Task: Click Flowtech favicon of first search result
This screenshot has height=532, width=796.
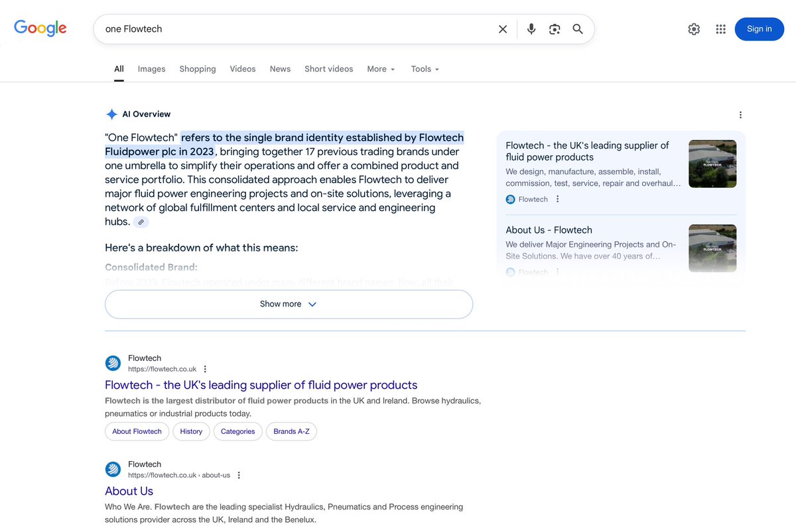Action: (x=113, y=363)
